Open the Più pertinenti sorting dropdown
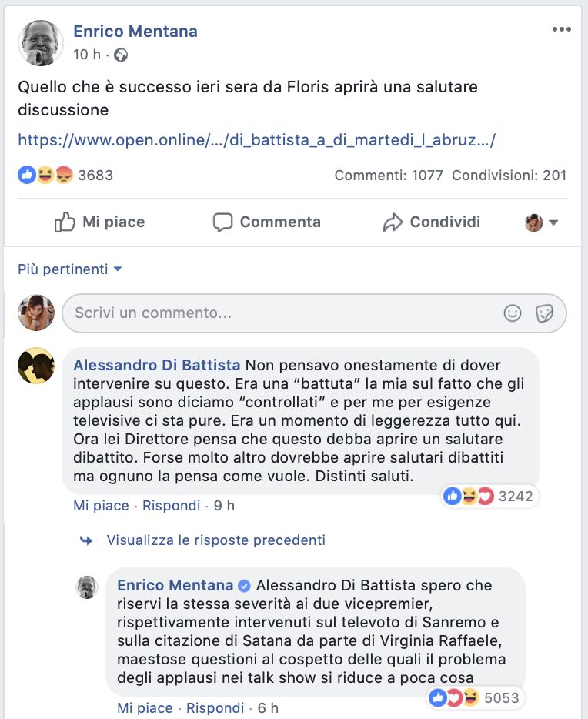Image resolution: width=588 pixels, height=719 pixels. click(70, 269)
